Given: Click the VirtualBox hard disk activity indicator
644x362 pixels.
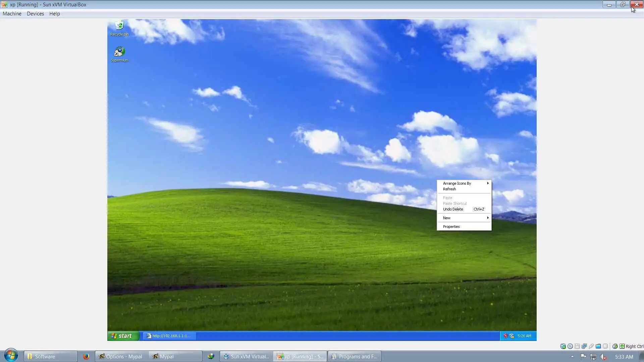Looking at the screenshot, I should 563,346.
